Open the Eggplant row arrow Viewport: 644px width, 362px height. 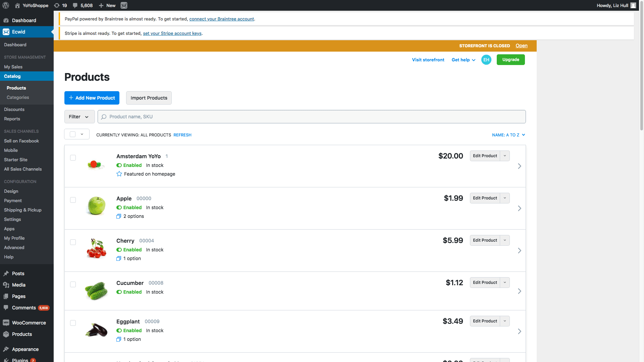(519, 331)
